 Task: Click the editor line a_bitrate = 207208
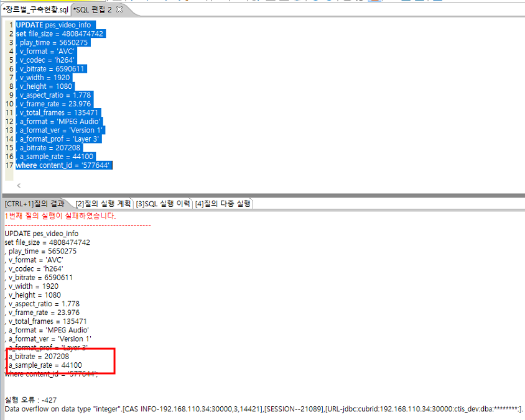50,148
